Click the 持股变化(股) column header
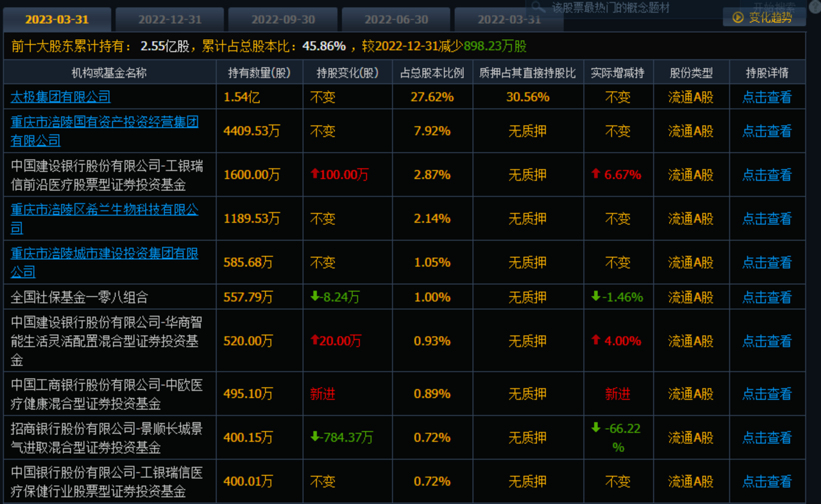 (348, 72)
